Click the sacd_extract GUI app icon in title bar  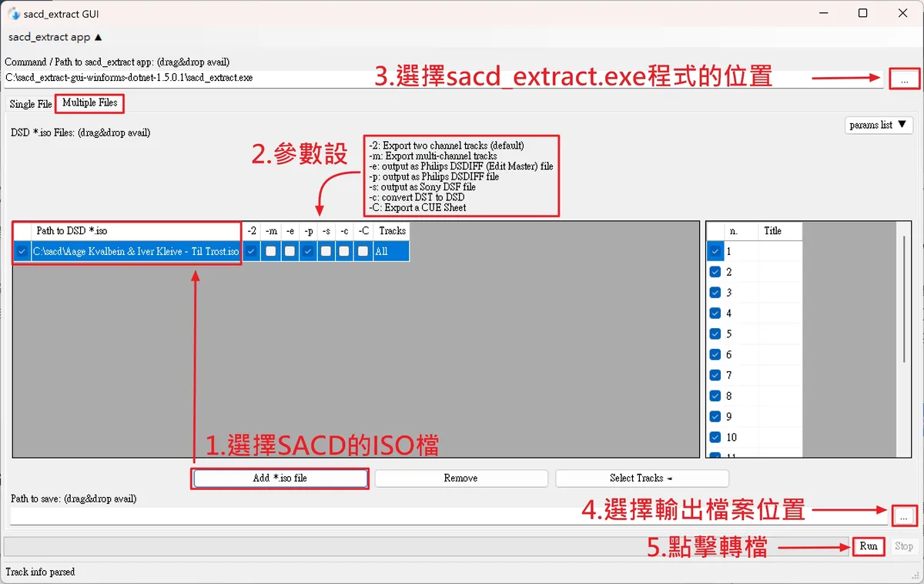pyautogui.click(x=14, y=14)
